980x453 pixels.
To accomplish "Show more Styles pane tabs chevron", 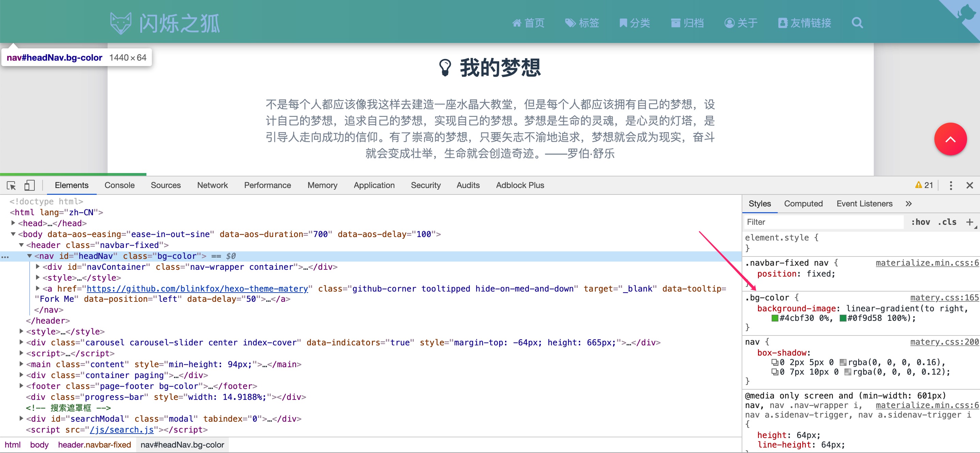I will click(908, 204).
